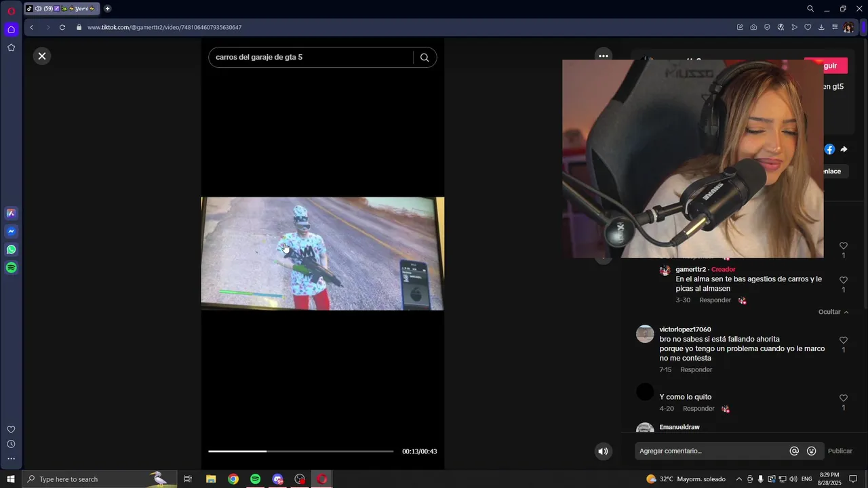Open Aria AI in the sidebar

tap(11, 213)
